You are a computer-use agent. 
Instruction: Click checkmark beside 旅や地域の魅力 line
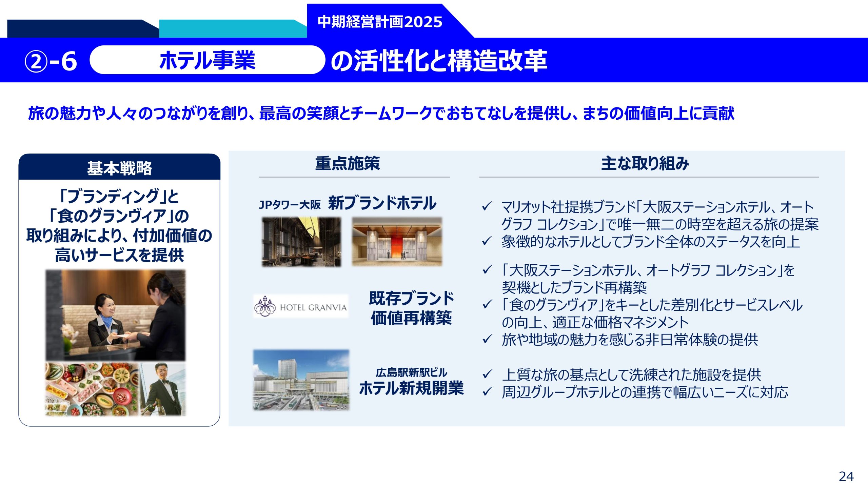(487, 339)
